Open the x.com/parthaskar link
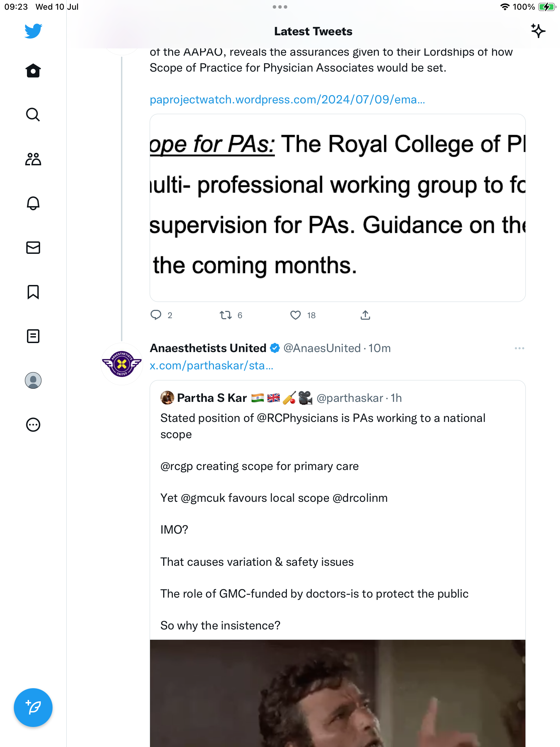 (211, 366)
